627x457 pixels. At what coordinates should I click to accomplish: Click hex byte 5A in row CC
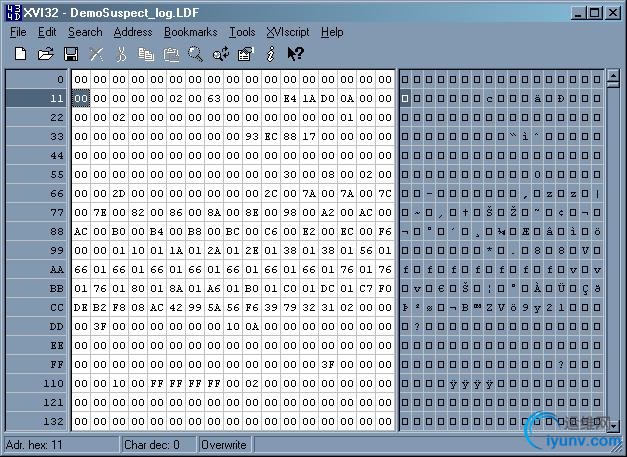(x=214, y=307)
